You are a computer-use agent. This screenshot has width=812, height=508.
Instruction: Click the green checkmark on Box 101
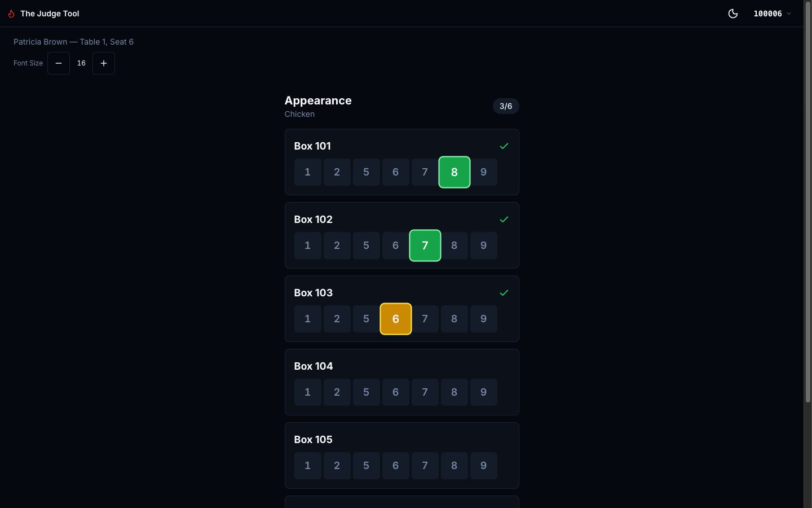click(x=504, y=146)
